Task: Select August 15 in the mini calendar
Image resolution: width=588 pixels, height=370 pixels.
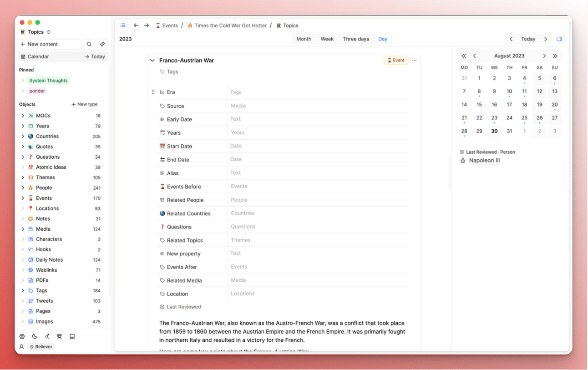Action: coord(479,105)
